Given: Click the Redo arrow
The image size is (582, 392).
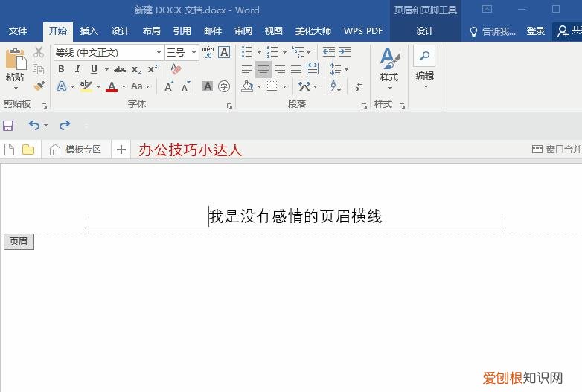Looking at the screenshot, I should (x=65, y=126).
